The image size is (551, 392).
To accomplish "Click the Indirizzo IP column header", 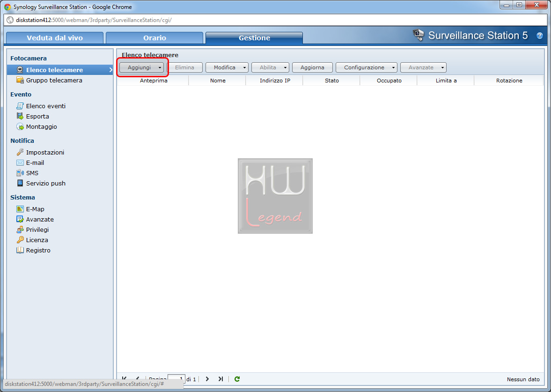I will pos(275,81).
